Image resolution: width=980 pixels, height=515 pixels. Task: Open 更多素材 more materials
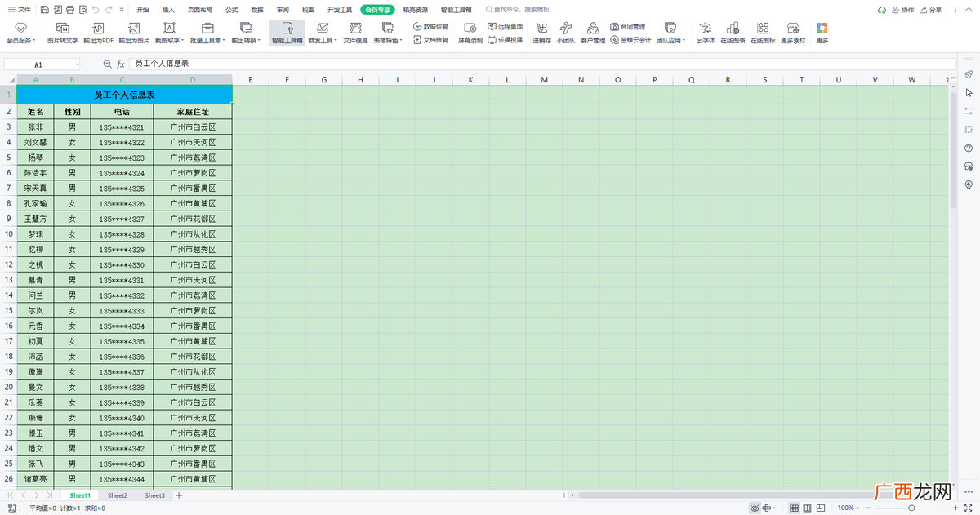click(x=793, y=33)
